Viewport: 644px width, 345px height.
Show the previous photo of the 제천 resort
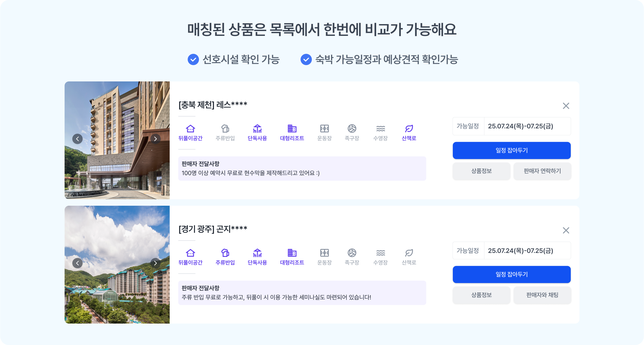(x=77, y=139)
